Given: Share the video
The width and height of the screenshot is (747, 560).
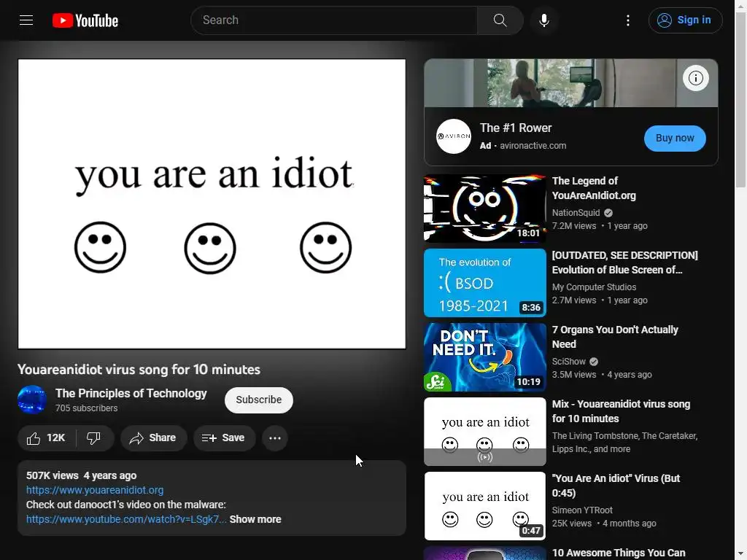Looking at the screenshot, I should tap(153, 438).
